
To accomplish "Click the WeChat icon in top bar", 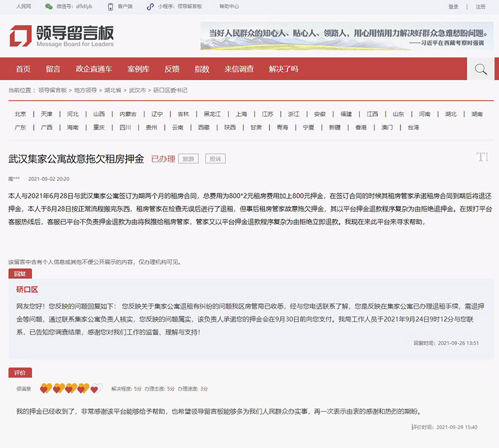I will click(x=49, y=7).
